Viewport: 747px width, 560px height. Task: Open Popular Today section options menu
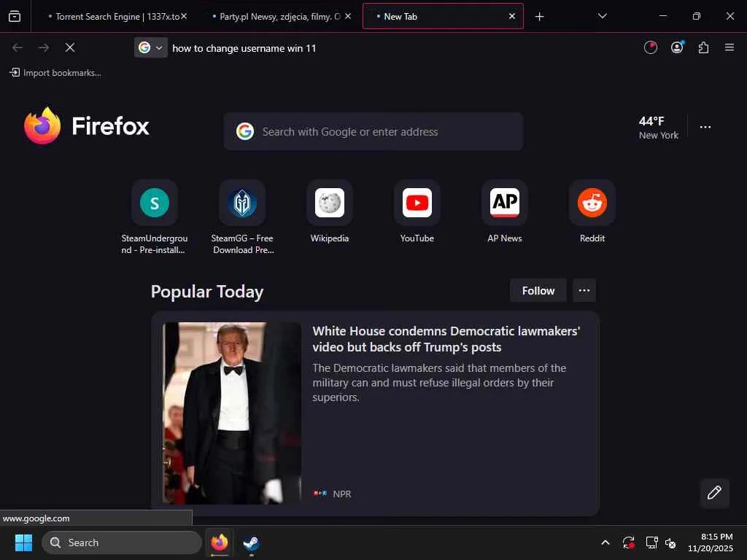(x=584, y=290)
